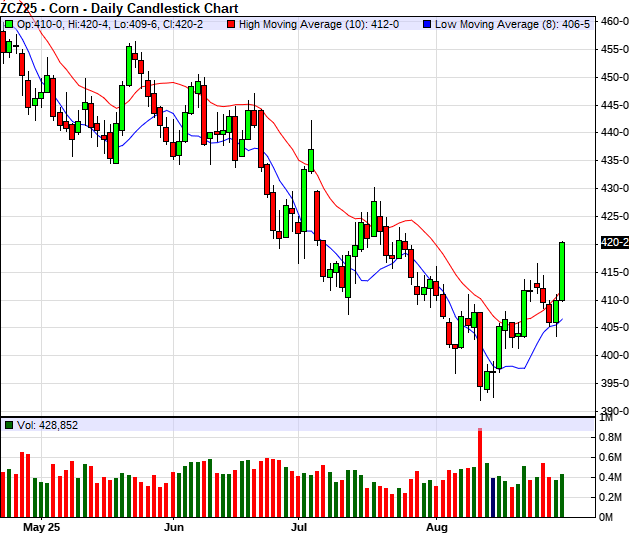Click the 460-0 price axis label

pyautogui.click(x=614, y=21)
